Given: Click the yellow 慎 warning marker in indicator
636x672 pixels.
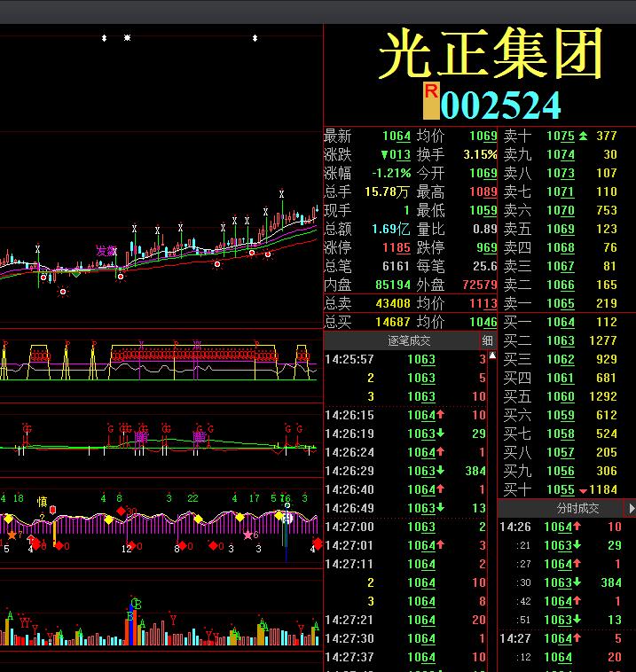Looking at the screenshot, I should click(42, 502).
